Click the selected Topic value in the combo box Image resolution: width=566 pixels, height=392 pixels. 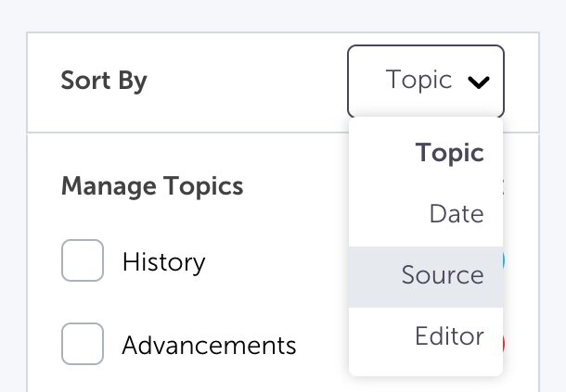pos(418,81)
